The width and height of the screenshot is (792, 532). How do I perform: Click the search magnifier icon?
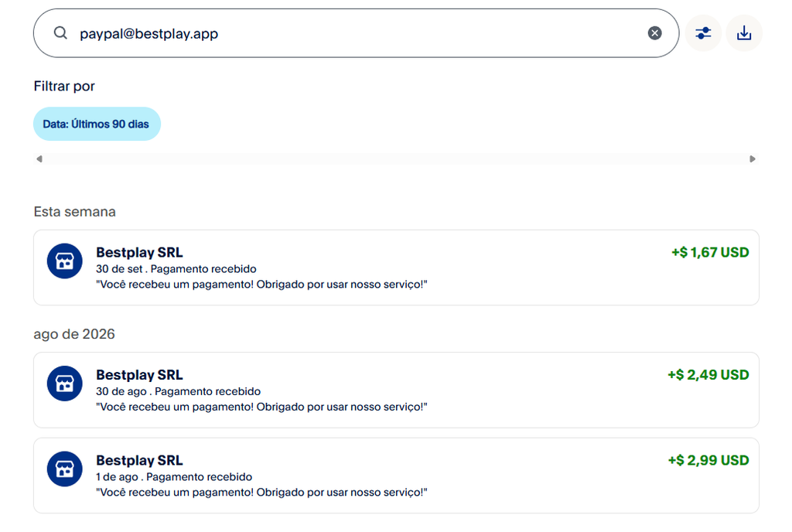[x=60, y=33]
